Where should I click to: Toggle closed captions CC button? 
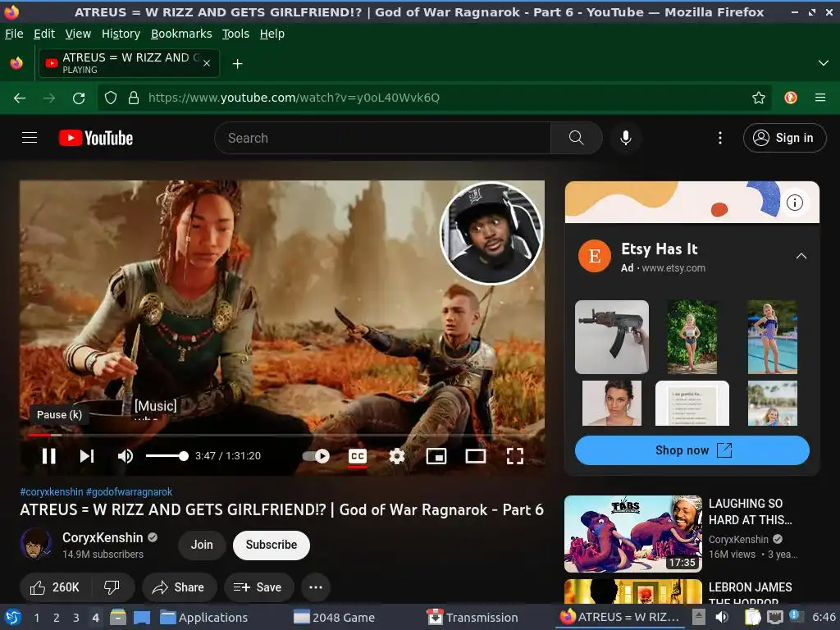pos(358,456)
